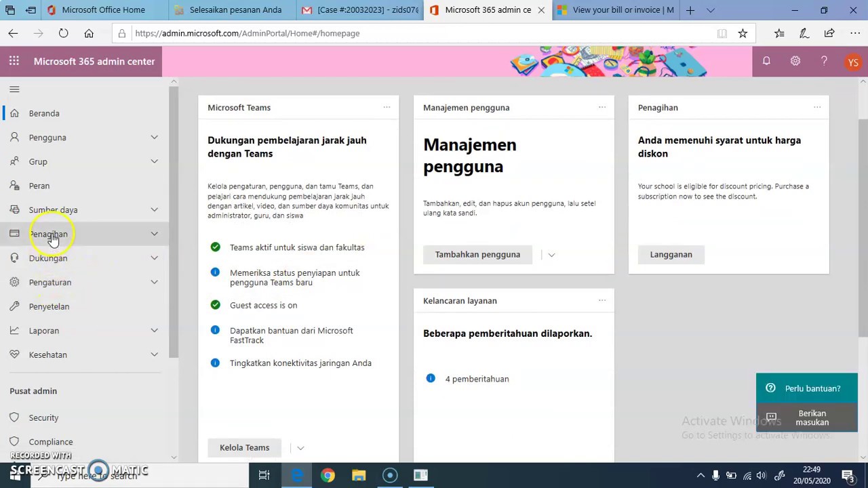Open notifications bell in header
This screenshot has height=488, width=868.
coord(766,61)
